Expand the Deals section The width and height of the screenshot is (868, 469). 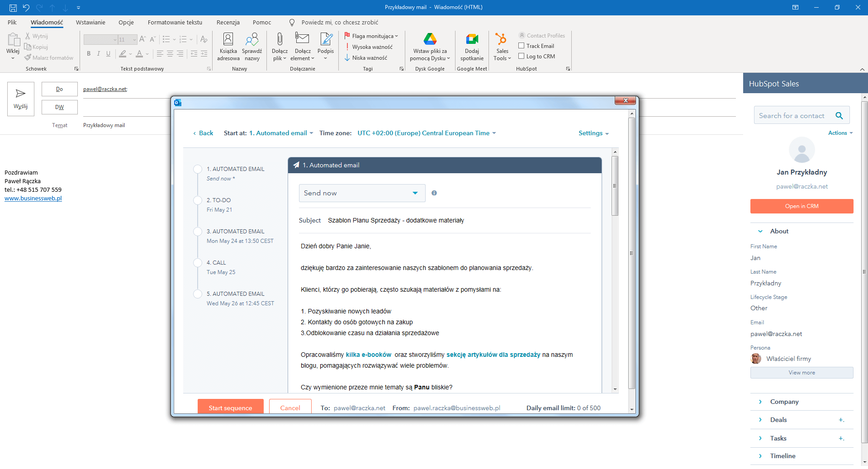coord(760,420)
